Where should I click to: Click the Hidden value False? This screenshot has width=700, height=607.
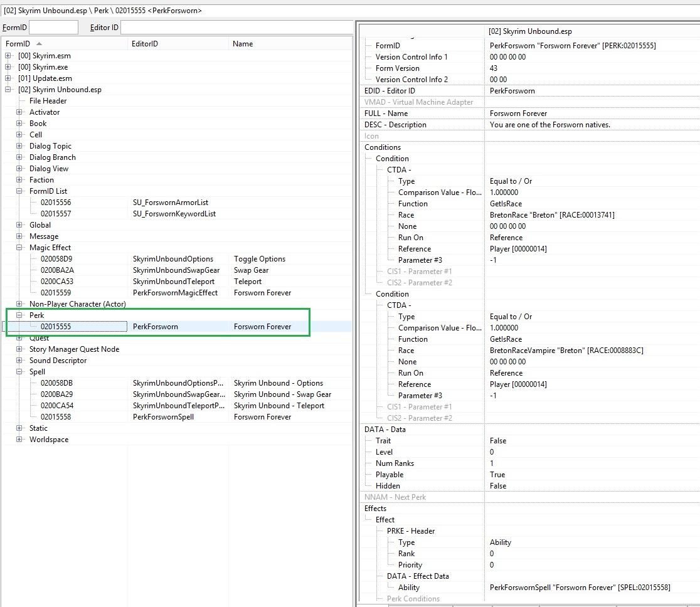click(498, 485)
